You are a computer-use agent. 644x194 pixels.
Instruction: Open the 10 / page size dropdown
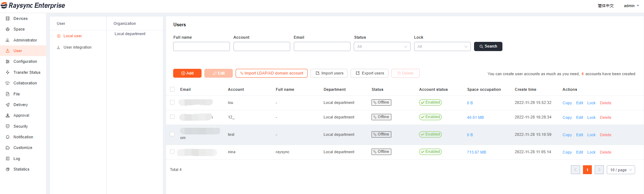(621, 170)
